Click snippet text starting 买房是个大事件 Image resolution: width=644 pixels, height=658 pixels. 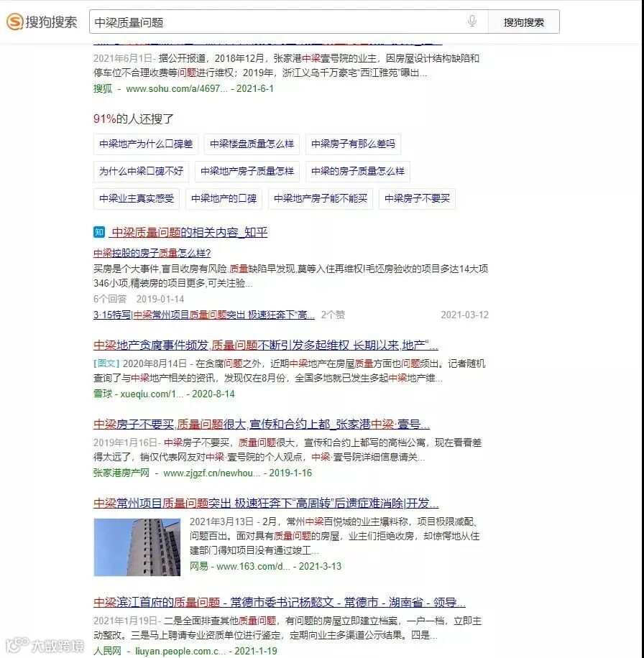click(291, 276)
